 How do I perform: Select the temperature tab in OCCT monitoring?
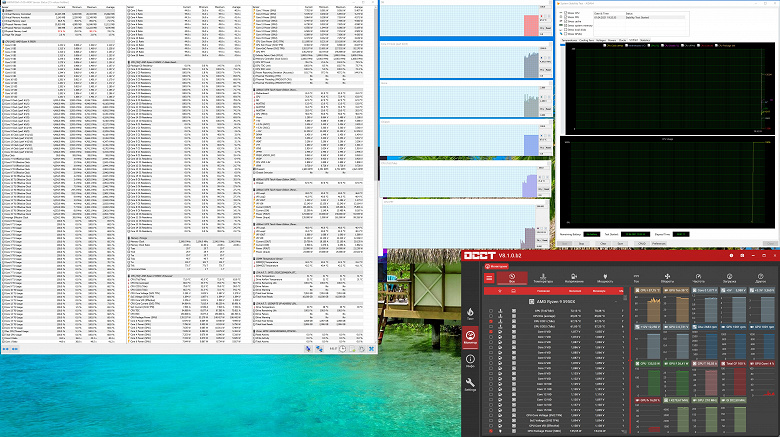[541, 277]
